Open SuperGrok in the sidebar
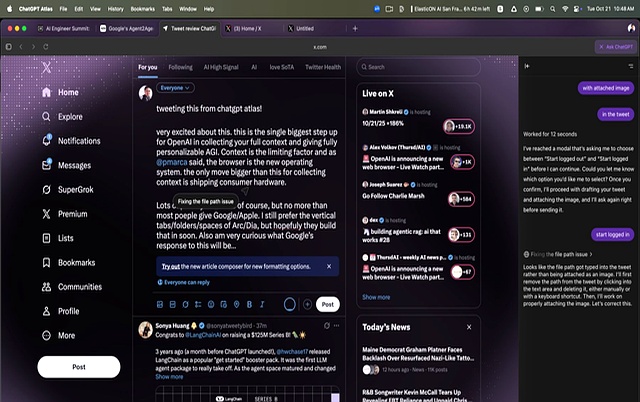 (x=68, y=190)
